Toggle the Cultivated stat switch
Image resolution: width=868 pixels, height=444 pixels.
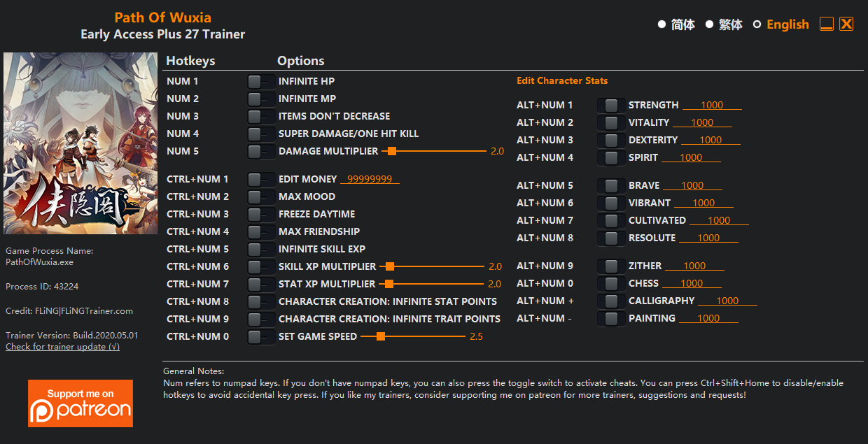point(611,221)
